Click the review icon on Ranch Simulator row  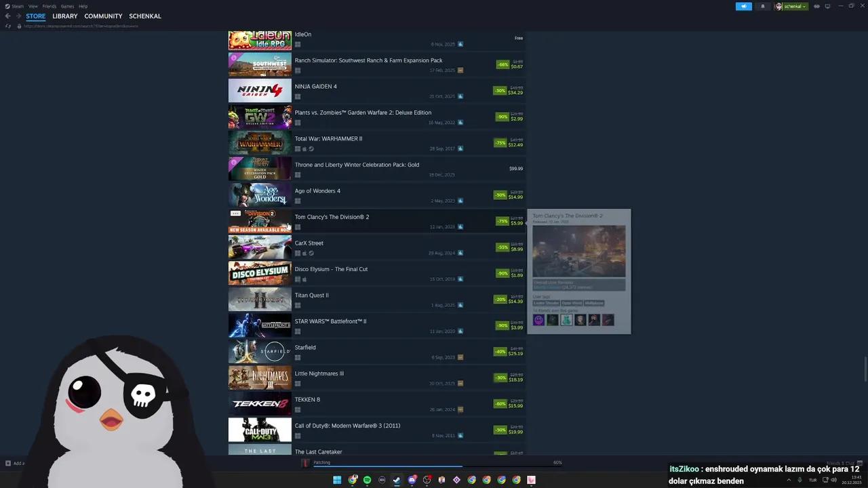click(x=460, y=70)
